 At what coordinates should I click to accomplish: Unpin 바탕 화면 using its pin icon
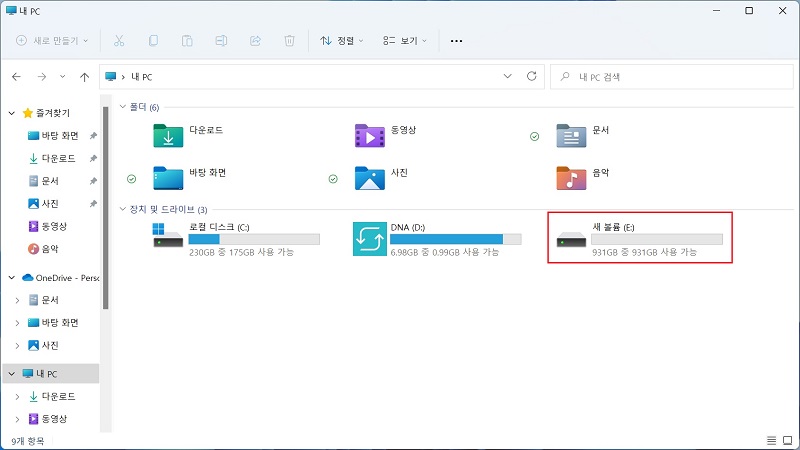coord(93,136)
